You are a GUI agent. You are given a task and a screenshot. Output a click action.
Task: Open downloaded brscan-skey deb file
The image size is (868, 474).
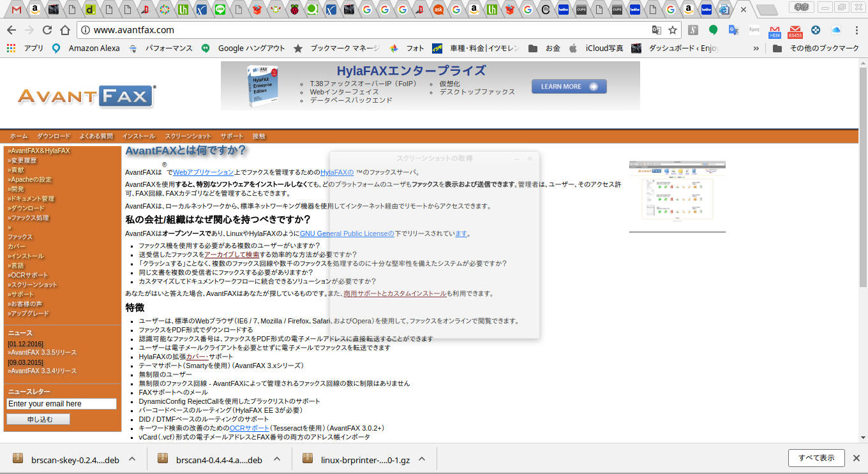(x=66, y=459)
